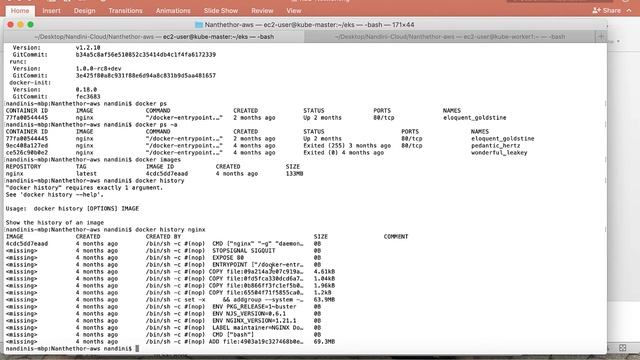Click the REPOSITORY column header
640x360 pixels.
[23, 167]
